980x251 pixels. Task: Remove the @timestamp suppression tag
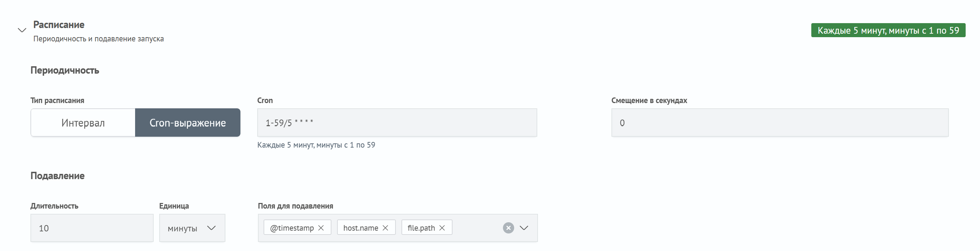(x=321, y=228)
